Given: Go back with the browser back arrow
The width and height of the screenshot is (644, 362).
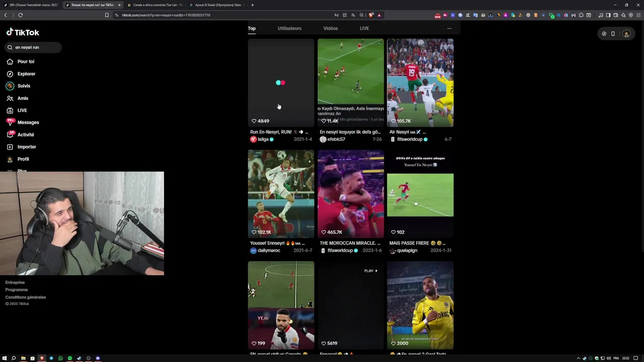Looking at the screenshot, I should [6, 15].
